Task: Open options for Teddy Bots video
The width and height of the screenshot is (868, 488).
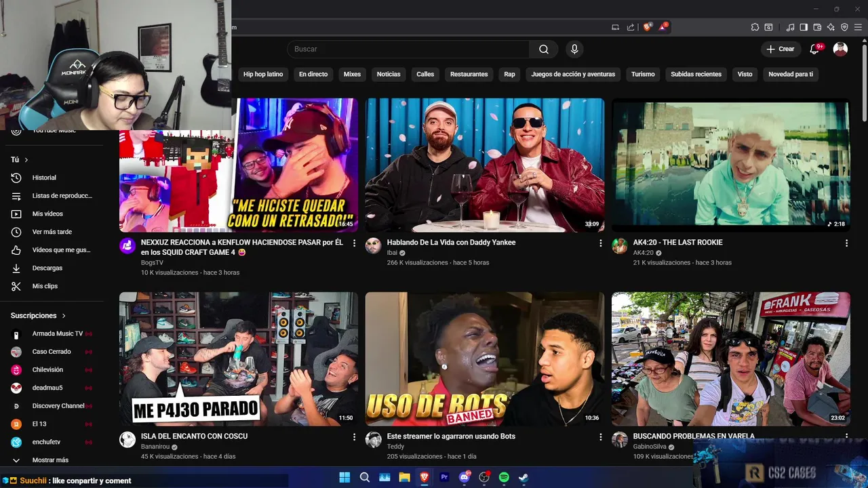Action: [600, 437]
